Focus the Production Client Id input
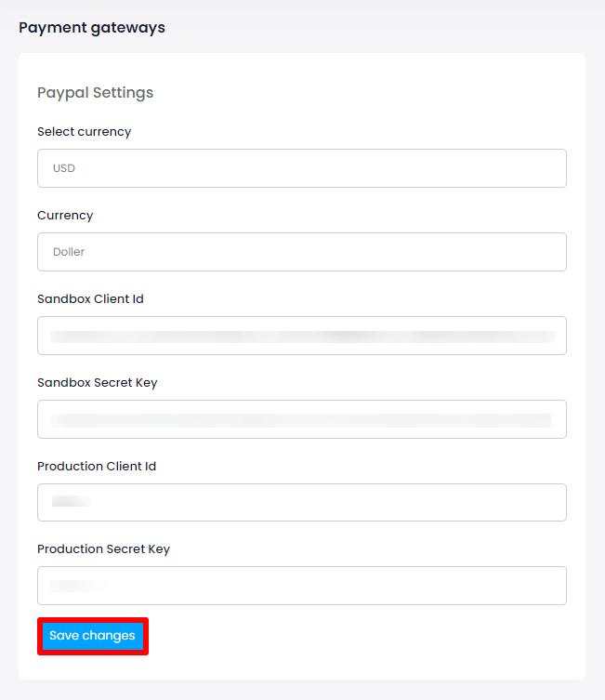The width and height of the screenshot is (605, 700). [302, 502]
